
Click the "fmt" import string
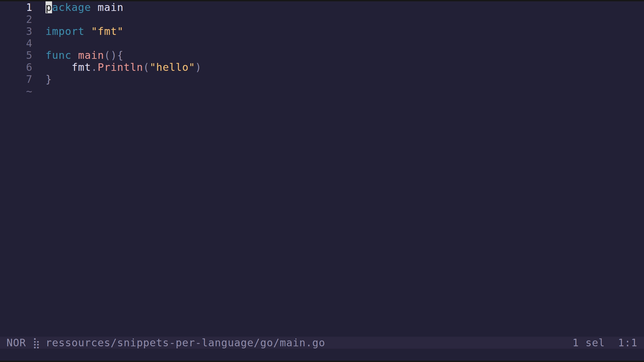[x=107, y=32]
